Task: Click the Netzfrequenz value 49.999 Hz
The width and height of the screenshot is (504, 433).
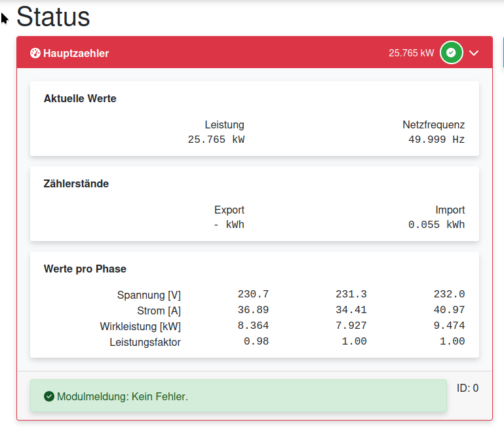Action: click(436, 140)
